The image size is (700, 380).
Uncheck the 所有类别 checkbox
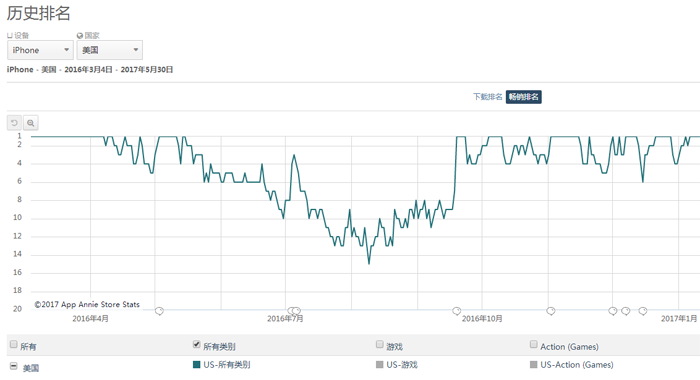[196, 344]
